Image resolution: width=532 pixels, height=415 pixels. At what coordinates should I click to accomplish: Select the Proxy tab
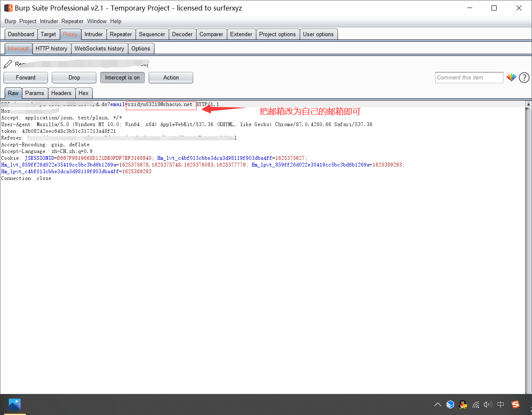tap(70, 34)
